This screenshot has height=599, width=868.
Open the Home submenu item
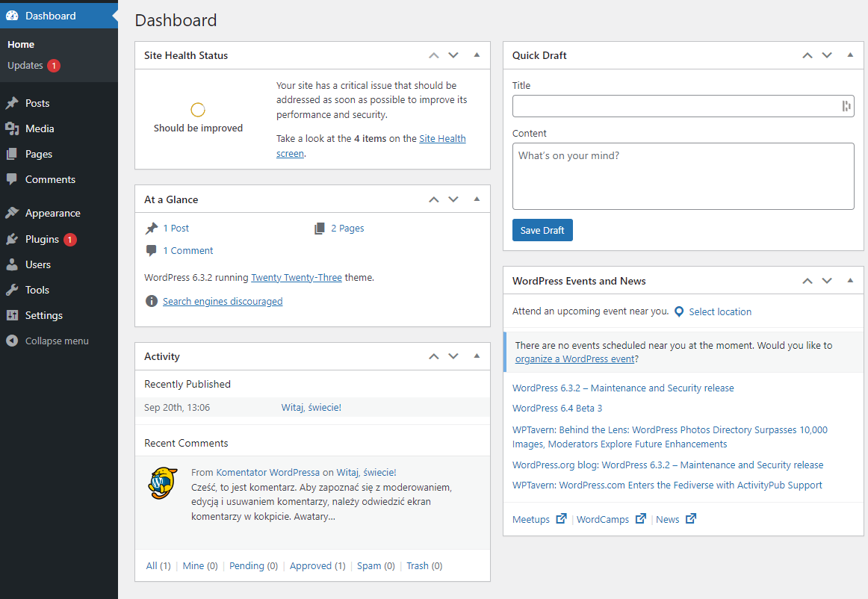tap(21, 44)
